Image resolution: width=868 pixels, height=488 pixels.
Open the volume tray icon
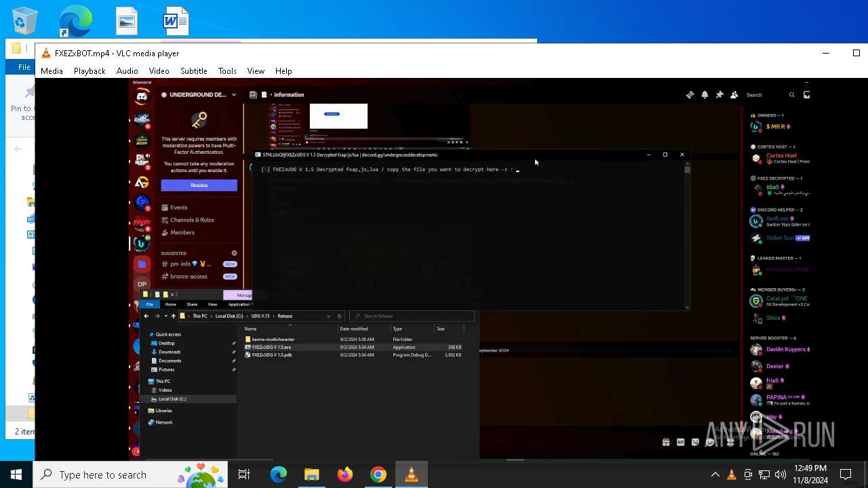(x=780, y=474)
